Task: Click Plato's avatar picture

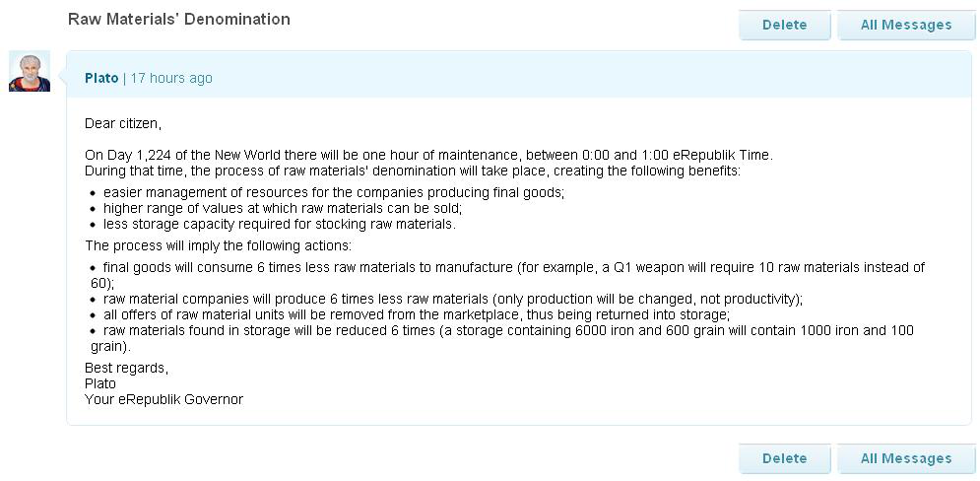Action: tap(30, 71)
